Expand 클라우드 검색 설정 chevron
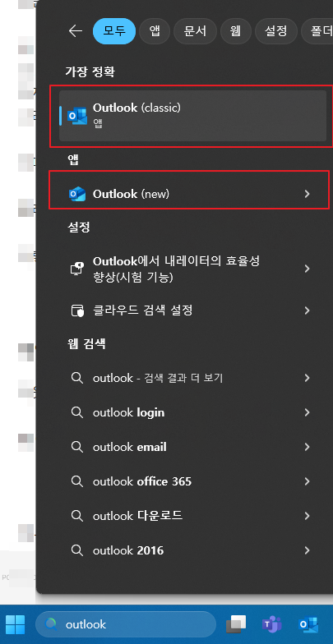Screen dimensions: 333x644 pyautogui.click(x=307, y=310)
